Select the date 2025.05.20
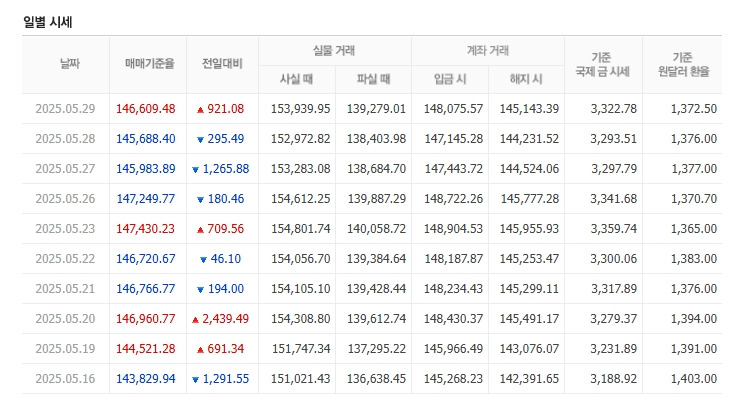Screen dimensions: 747x407 [x=65, y=319]
